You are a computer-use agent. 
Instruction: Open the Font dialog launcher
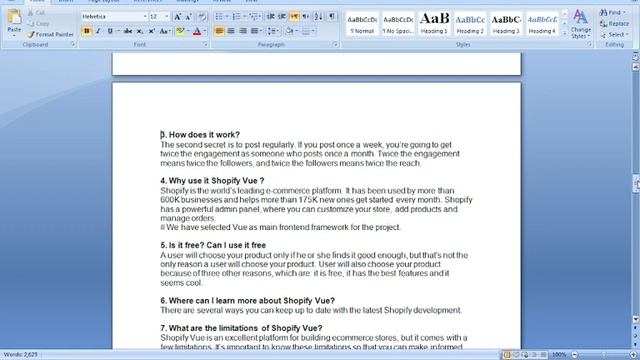click(205, 44)
